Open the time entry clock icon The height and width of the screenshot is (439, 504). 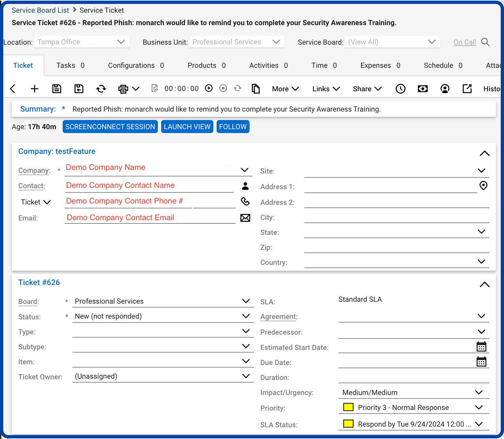pyautogui.click(x=400, y=88)
